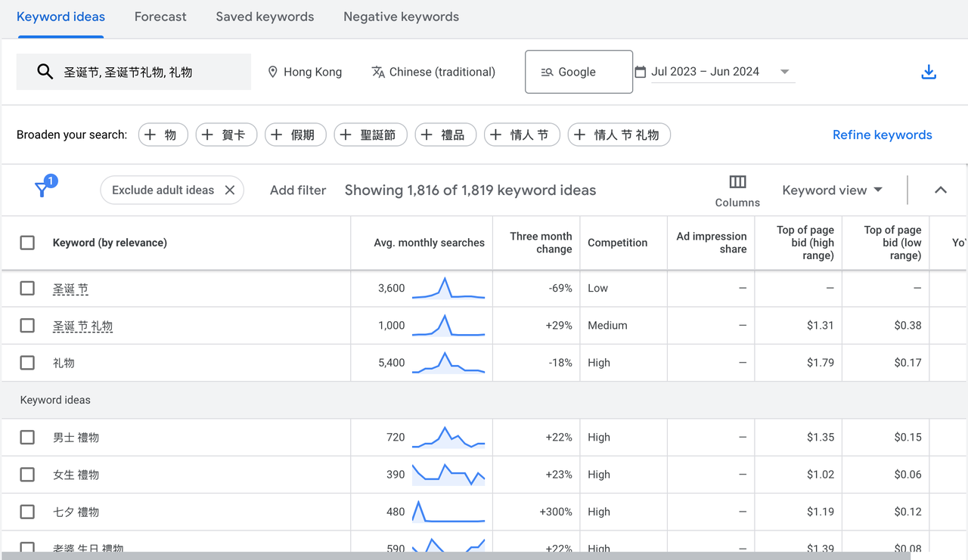This screenshot has width=968, height=560.
Task: Sort by Ad impression share column
Action: tap(711, 243)
